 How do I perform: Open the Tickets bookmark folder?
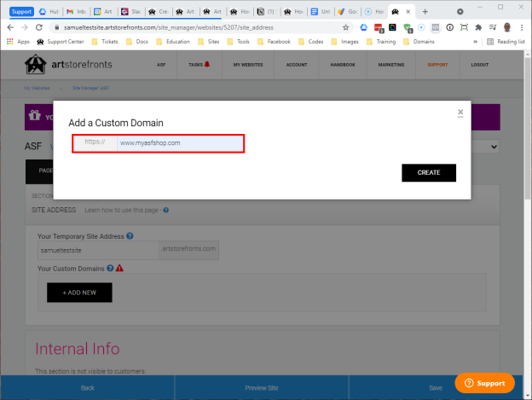coord(105,42)
